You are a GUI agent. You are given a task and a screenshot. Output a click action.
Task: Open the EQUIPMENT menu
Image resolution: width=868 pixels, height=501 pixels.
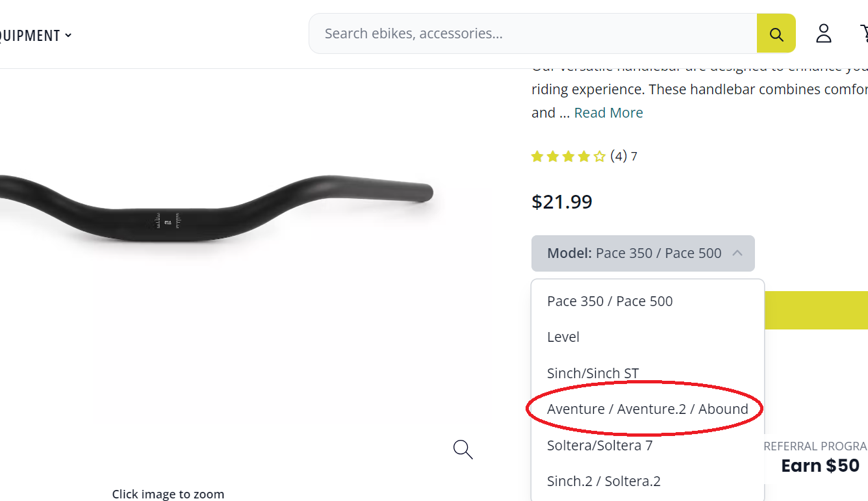coord(29,35)
